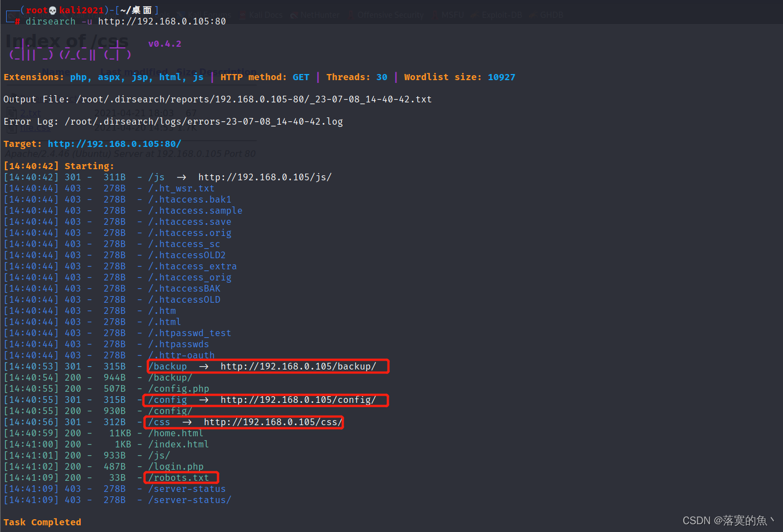
Task: Select the URL http://192.168.0.105:80 in the command
Action: click(162, 21)
